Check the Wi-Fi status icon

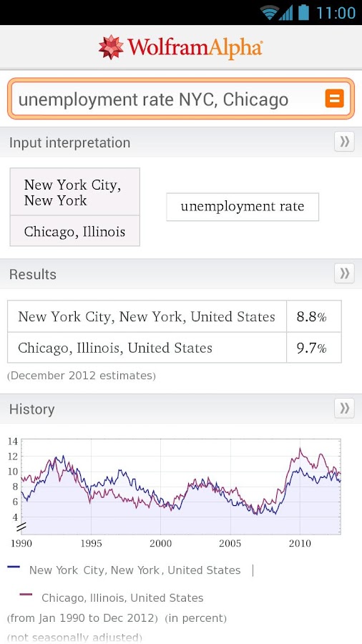[269, 12]
